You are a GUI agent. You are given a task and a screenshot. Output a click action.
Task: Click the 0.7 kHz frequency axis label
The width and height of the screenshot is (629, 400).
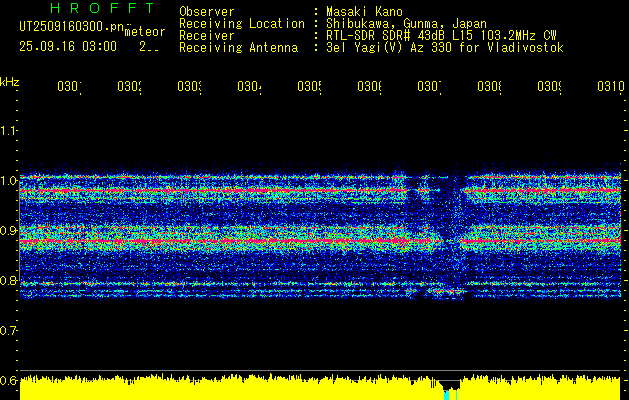pyautogui.click(x=8, y=330)
